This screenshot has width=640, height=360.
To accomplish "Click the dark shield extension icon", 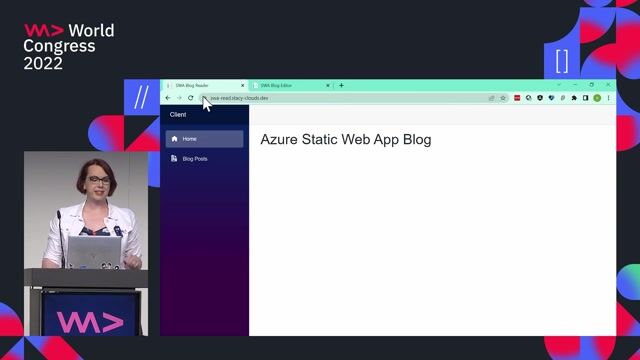I will (540, 98).
